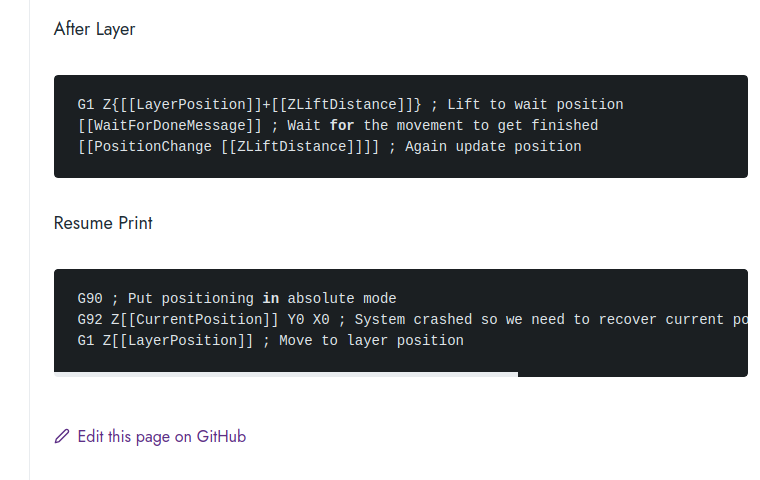Click the G92 command
The width and height of the screenshot is (760, 480).
[x=90, y=319]
